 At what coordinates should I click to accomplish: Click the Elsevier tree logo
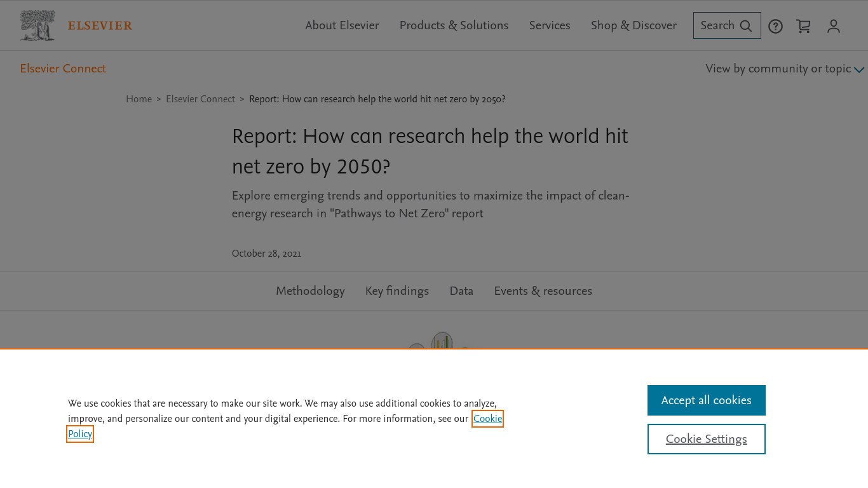tap(37, 25)
